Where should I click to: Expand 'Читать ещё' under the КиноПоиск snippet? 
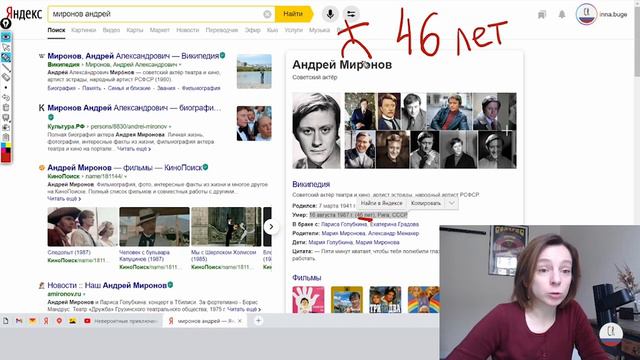pyautogui.click(x=64, y=199)
